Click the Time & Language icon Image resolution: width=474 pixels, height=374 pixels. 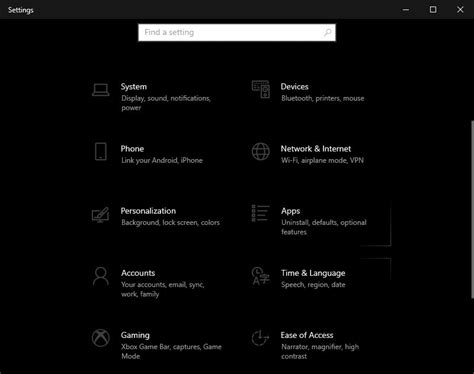click(260, 276)
